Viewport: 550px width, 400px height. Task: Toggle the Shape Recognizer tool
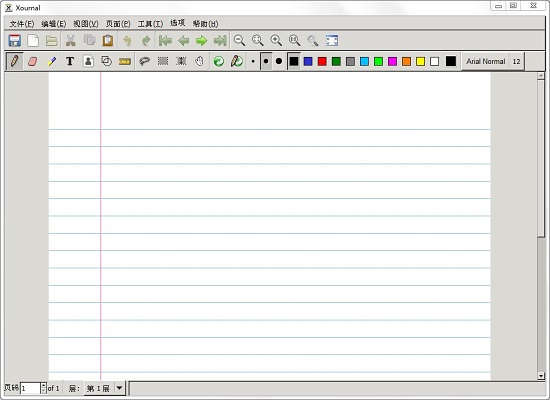[x=106, y=61]
